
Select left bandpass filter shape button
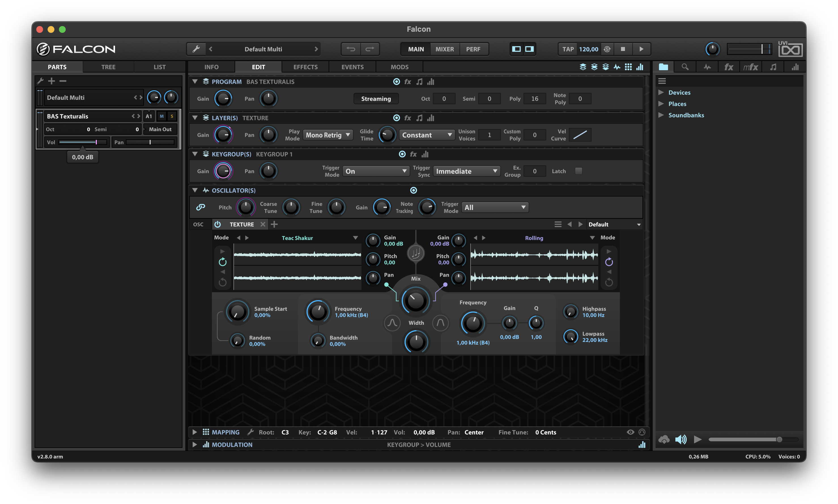(x=392, y=323)
